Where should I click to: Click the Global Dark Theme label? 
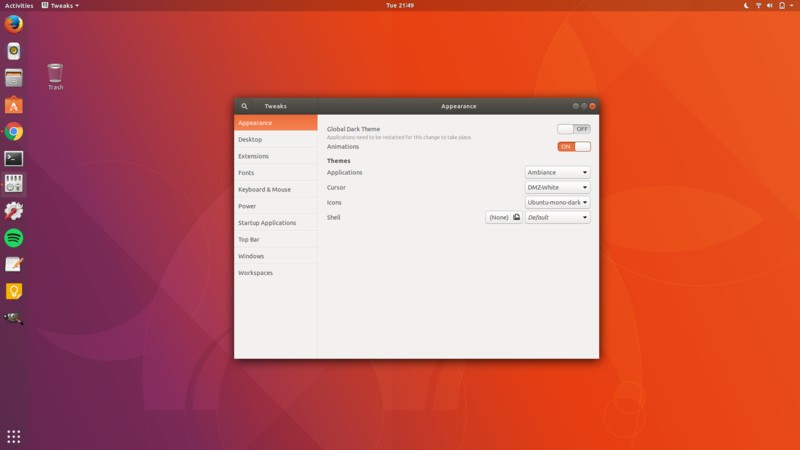[354, 129]
